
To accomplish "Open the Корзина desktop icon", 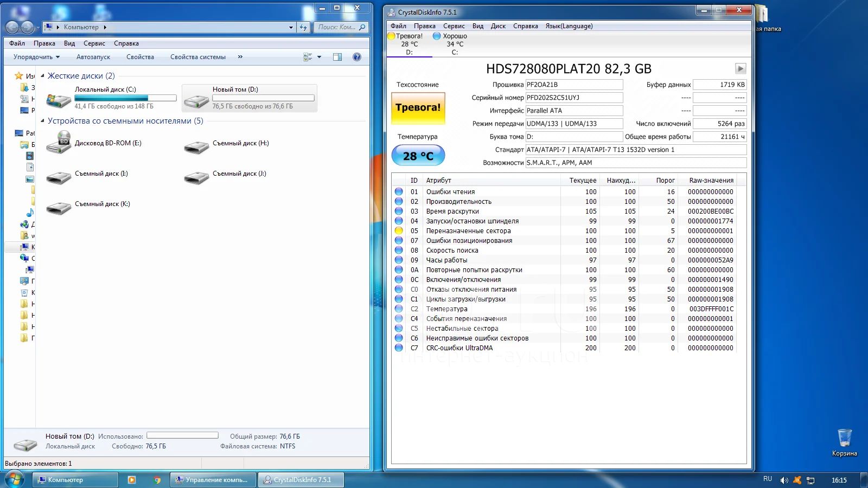I will coord(844,443).
